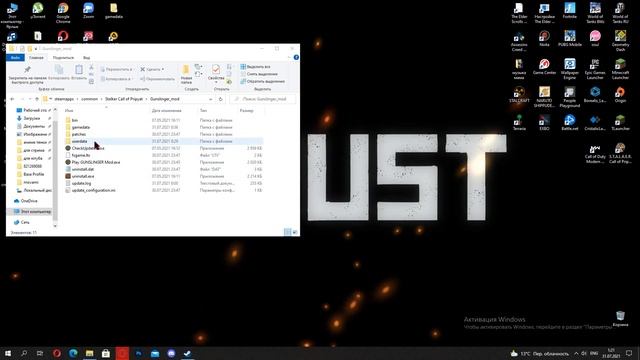Image resolution: width=640 pixels, height=360 pixels.
Task: Click the Delete button in the ribbon
Action: (x=152, y=69)
